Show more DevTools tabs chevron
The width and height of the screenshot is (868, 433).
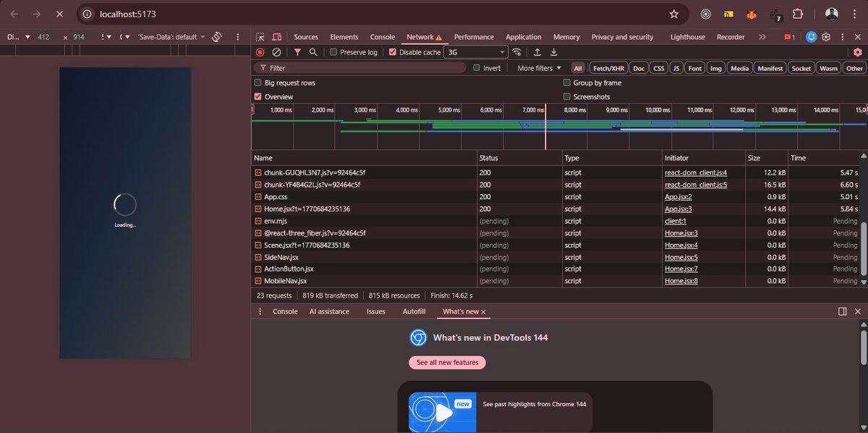762,37
